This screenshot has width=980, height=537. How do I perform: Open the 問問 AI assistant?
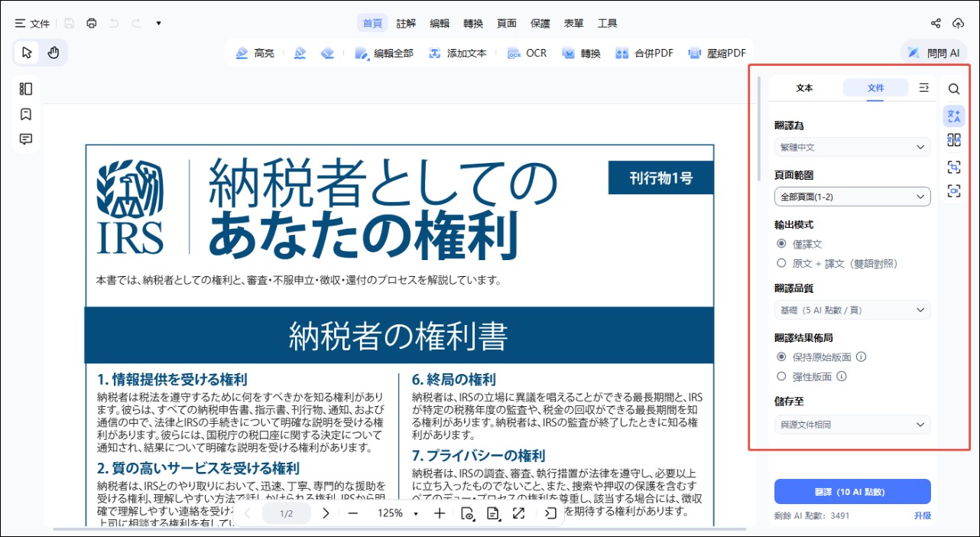[x=933, y=53]
